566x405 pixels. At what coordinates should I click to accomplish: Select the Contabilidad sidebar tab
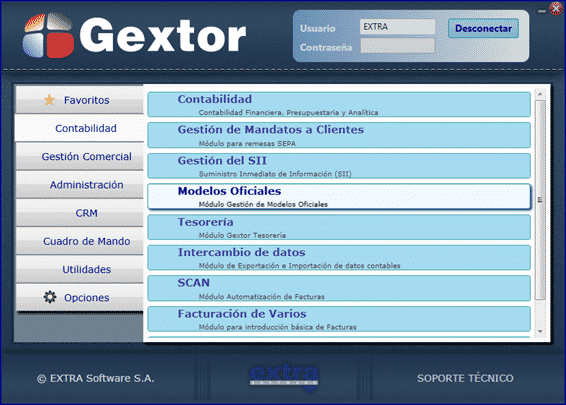tap(79, 128)
